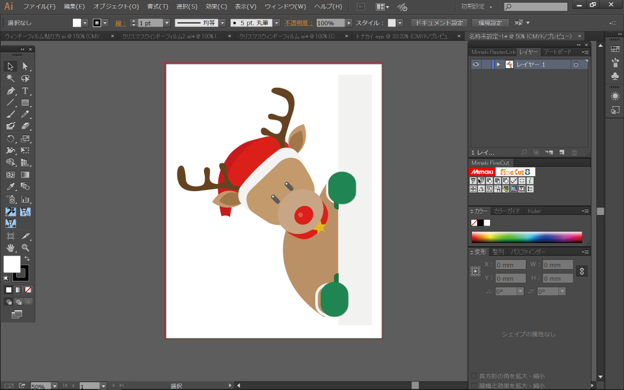The image size is (624, 390).
Task: Select the Blob Brush tool
Action: 10,126
